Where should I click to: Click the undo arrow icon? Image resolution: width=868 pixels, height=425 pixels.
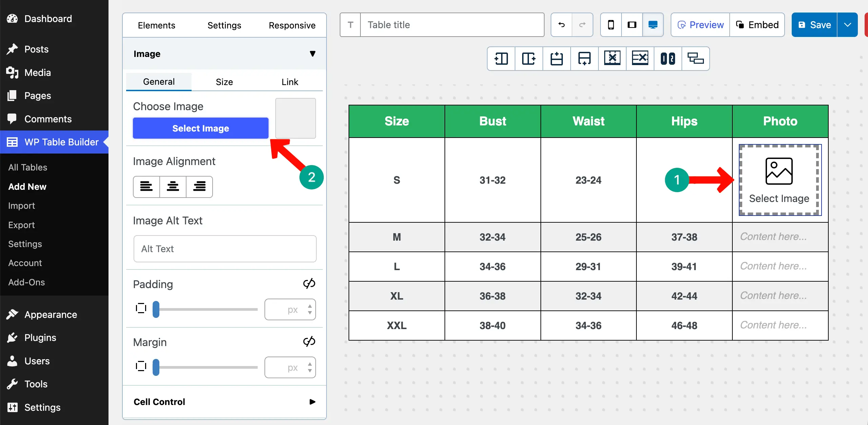pos(561,24)
